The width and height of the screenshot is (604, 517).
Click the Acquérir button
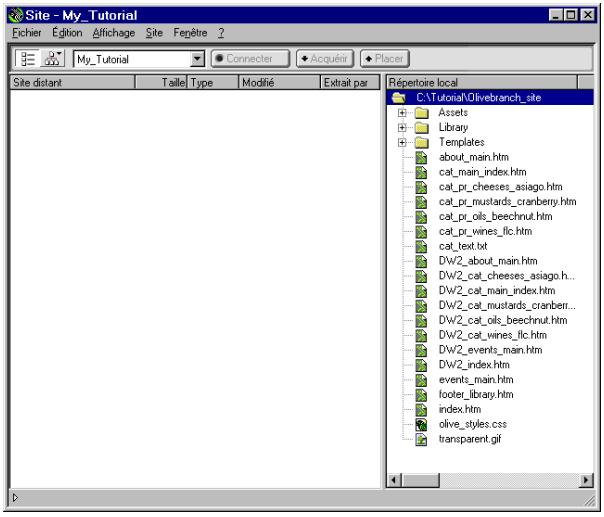(x=325, y=59)
